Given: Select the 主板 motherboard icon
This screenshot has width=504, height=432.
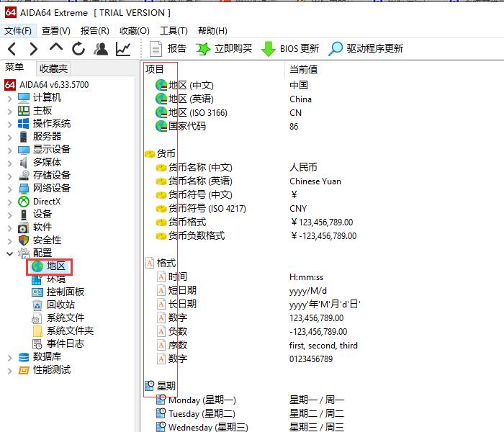Looking at the screenshot, I should pos(24,111).
